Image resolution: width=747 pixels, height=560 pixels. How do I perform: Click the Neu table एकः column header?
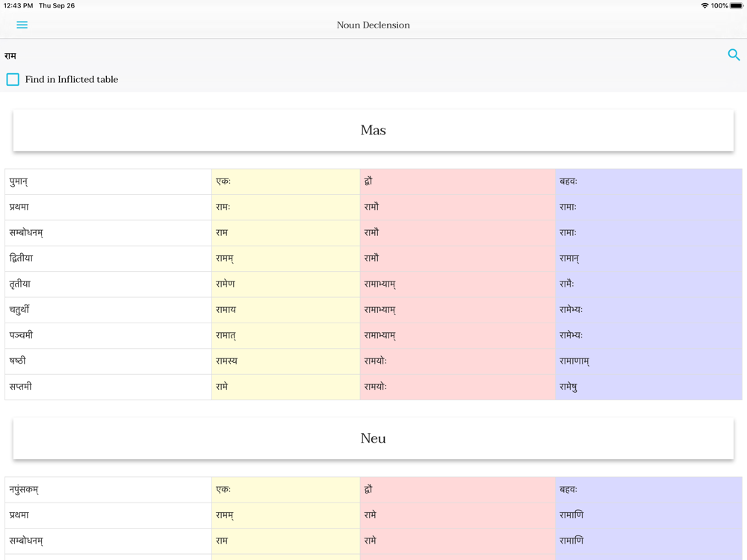[286, 490]
